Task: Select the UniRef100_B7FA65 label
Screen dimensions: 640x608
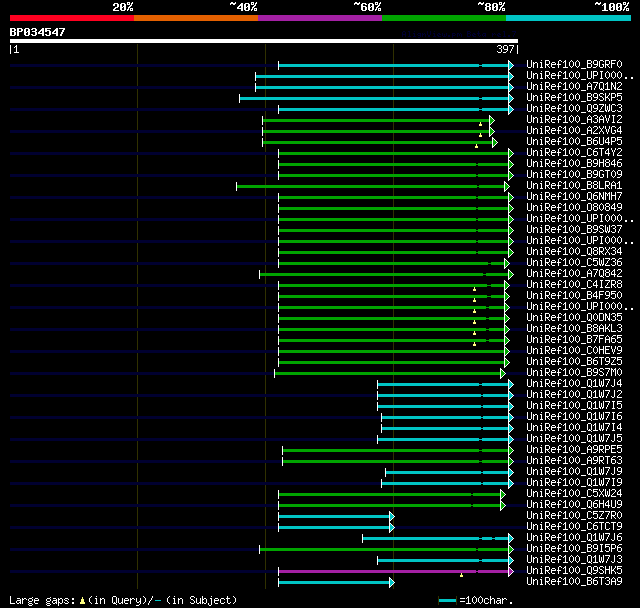Action: (574, 340)
